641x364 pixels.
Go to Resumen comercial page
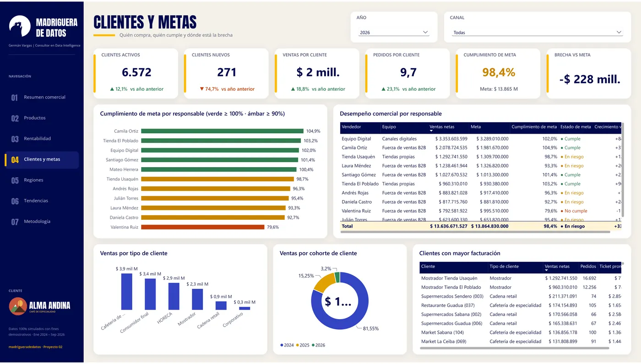42,97
